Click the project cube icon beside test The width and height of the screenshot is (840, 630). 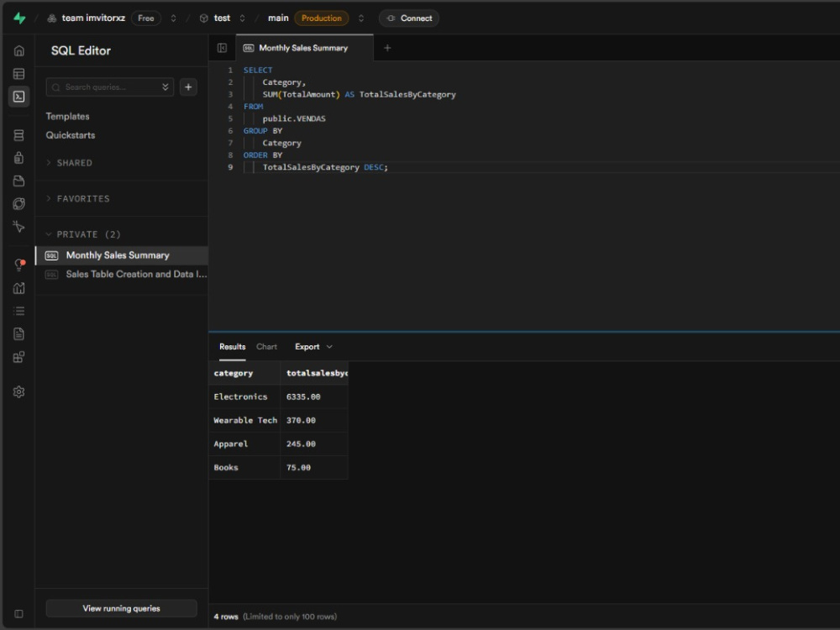coord(203,18)
